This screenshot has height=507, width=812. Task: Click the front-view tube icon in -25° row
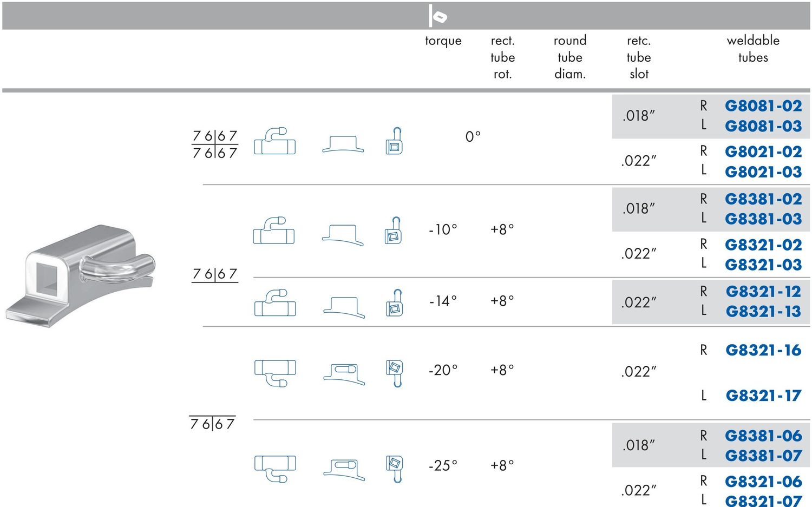point(395,469)
